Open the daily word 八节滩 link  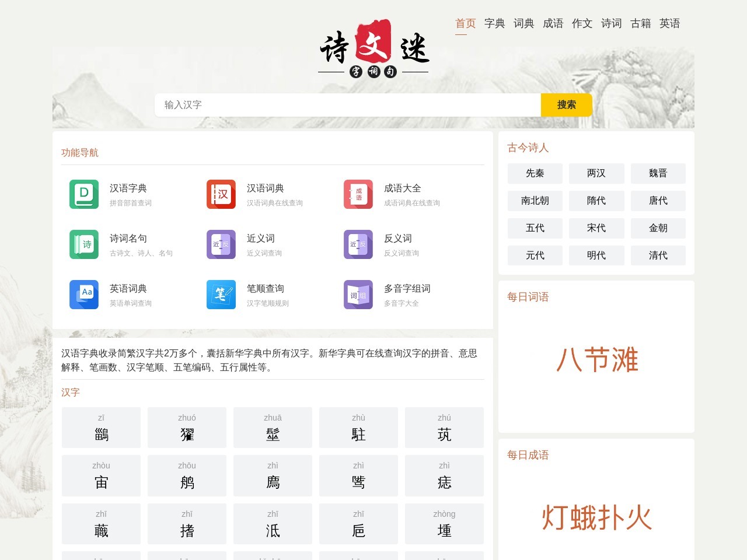coord(596,360)
